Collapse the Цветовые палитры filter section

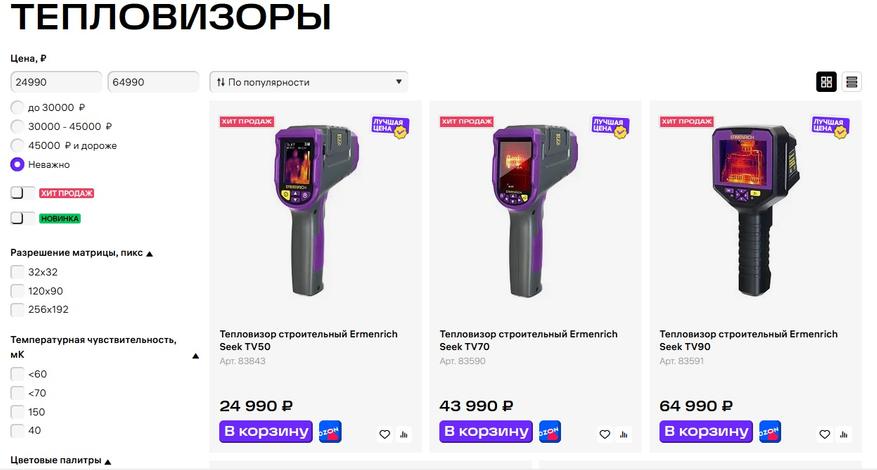[x=107, y=461]
